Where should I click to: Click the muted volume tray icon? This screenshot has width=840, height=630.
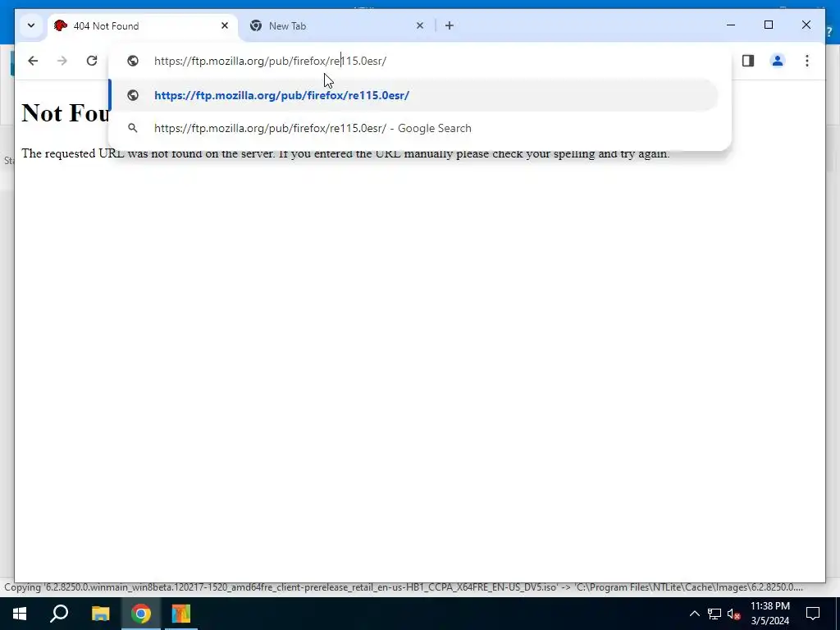point(733,614)
